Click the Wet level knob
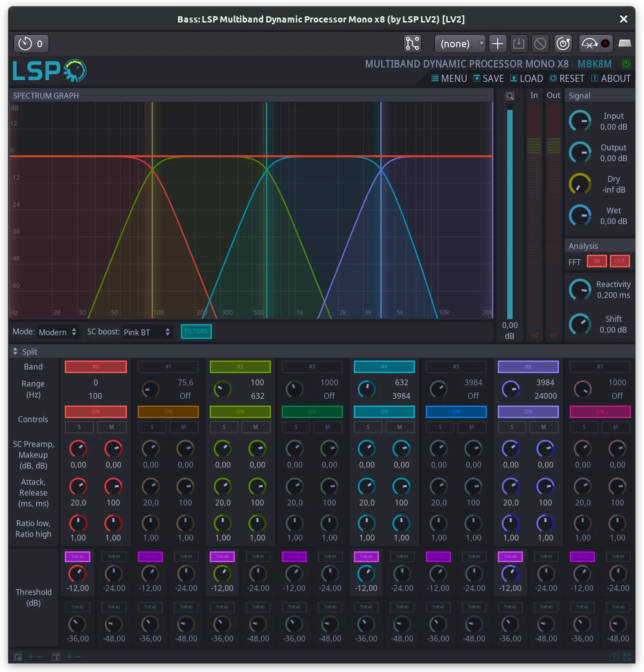The height and width of the screenshot is (672, 644). tap(580, 216)
